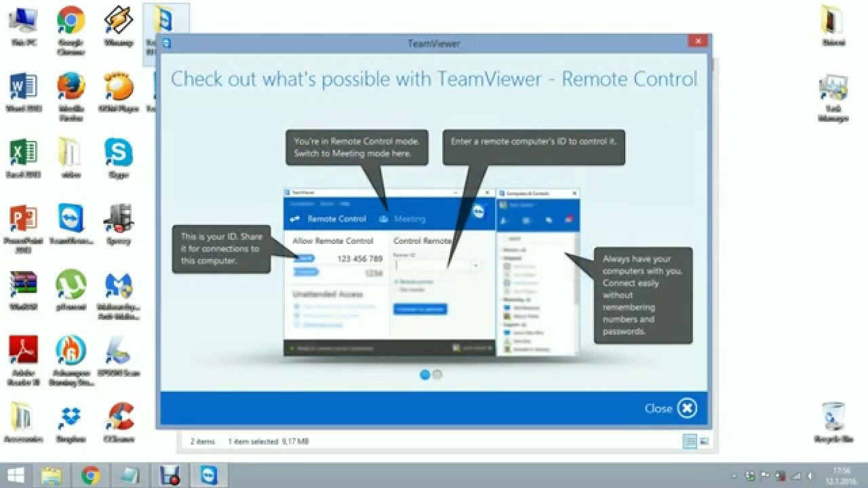
Task: Open File Explorer from taskbar
Action: click(52, 475)
